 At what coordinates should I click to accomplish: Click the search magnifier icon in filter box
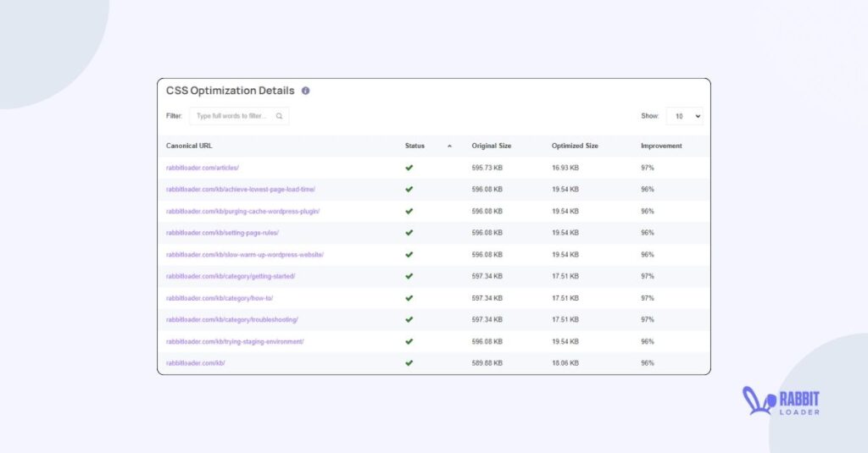point(280,116)
